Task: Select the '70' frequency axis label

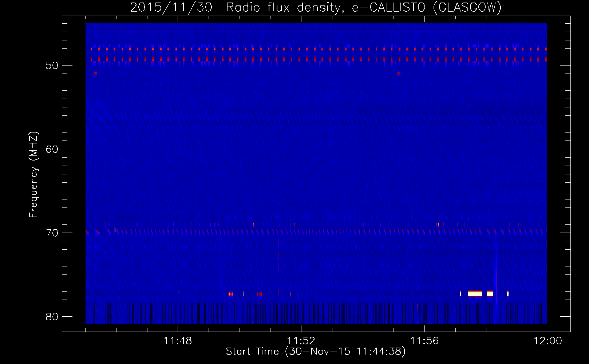Action: (x=52, y=233)
